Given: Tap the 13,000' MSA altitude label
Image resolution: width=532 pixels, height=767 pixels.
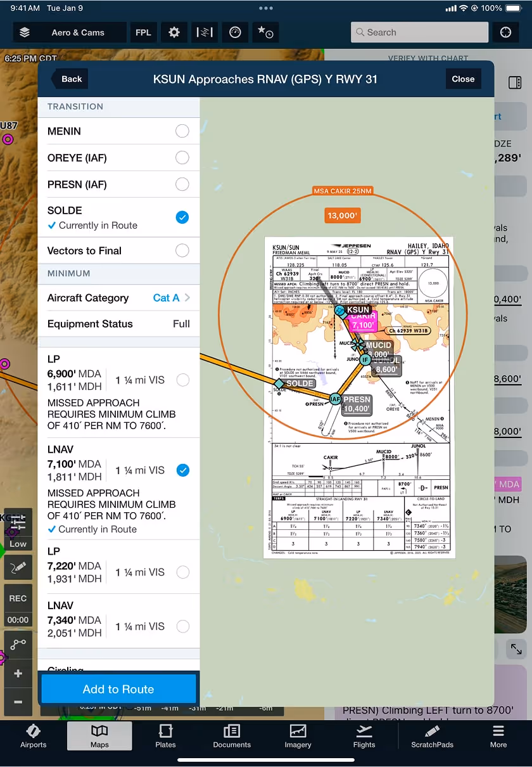Looking at the screenshot, I should coord(342,216).
